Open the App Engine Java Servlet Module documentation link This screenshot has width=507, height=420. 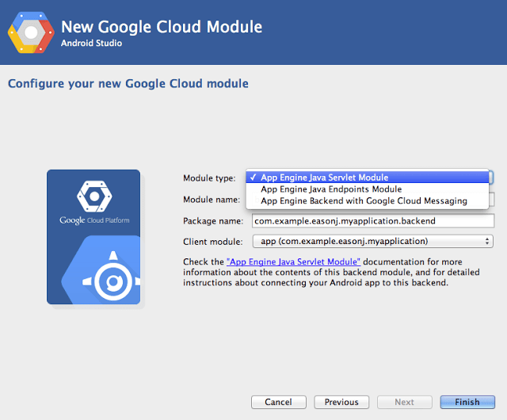click(x=293, y=262)
